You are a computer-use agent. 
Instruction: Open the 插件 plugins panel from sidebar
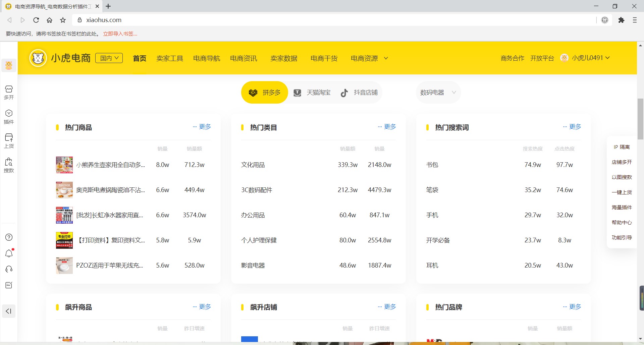tap(9, 117)
